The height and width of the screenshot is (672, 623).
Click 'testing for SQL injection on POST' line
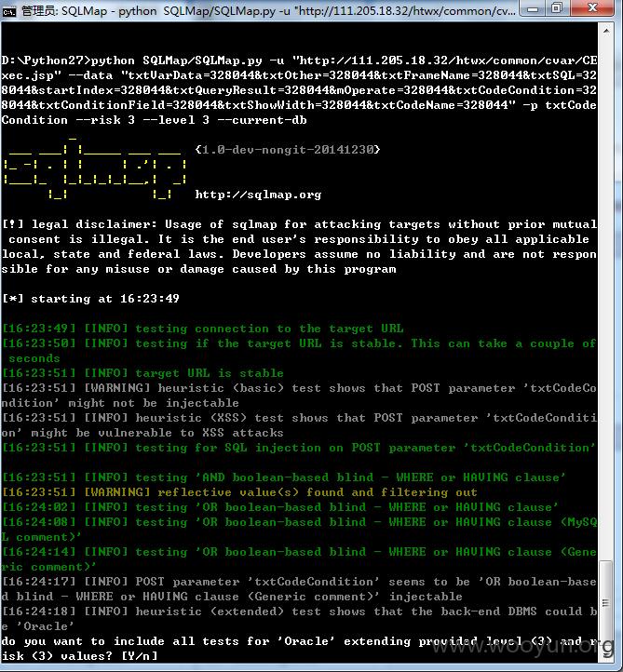tap(299, 448)
